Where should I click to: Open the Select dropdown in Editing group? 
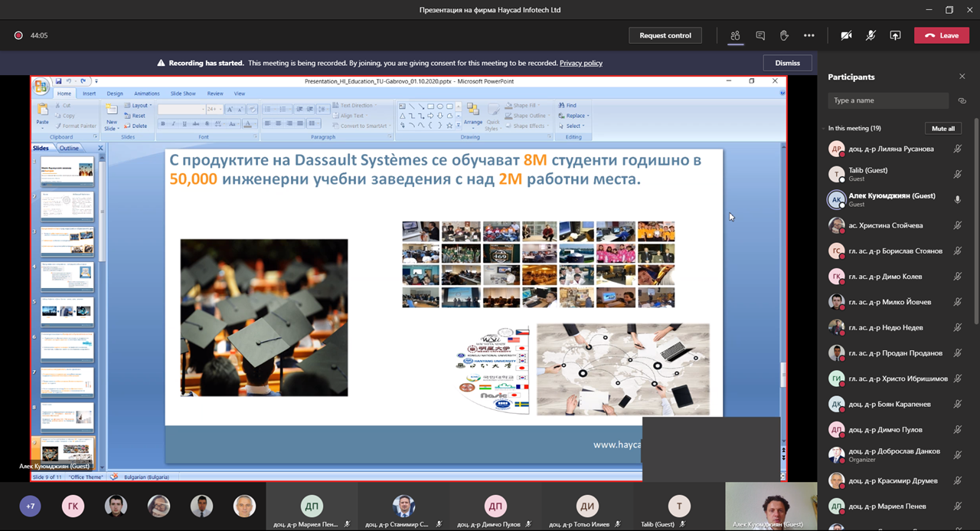pyautogui.click(x=573, y=126)
